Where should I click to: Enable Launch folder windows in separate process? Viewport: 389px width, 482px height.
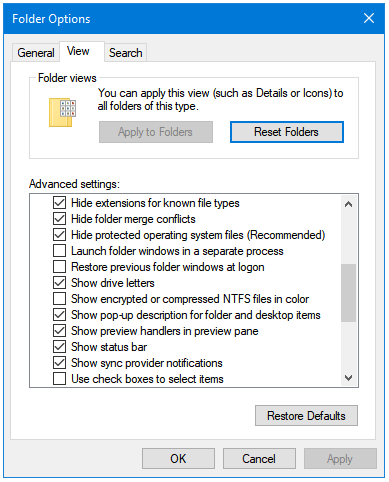tap(59, 251)
